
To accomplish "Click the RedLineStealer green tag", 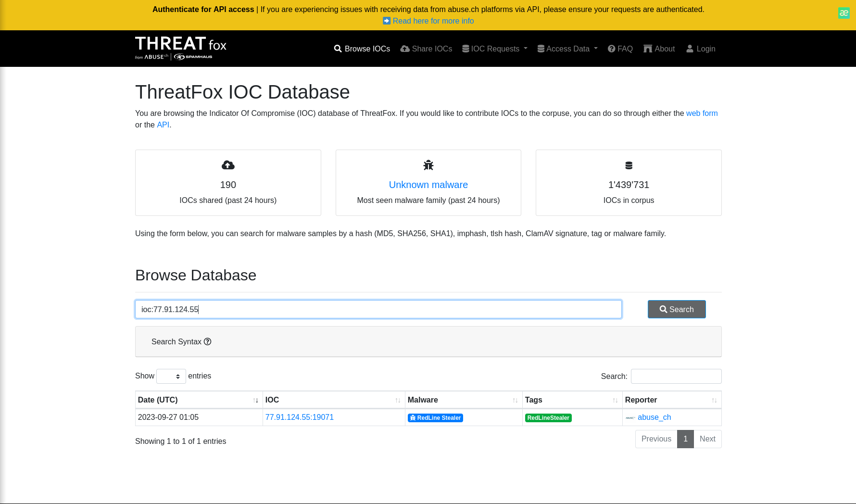I will click(x=548, y=418).
